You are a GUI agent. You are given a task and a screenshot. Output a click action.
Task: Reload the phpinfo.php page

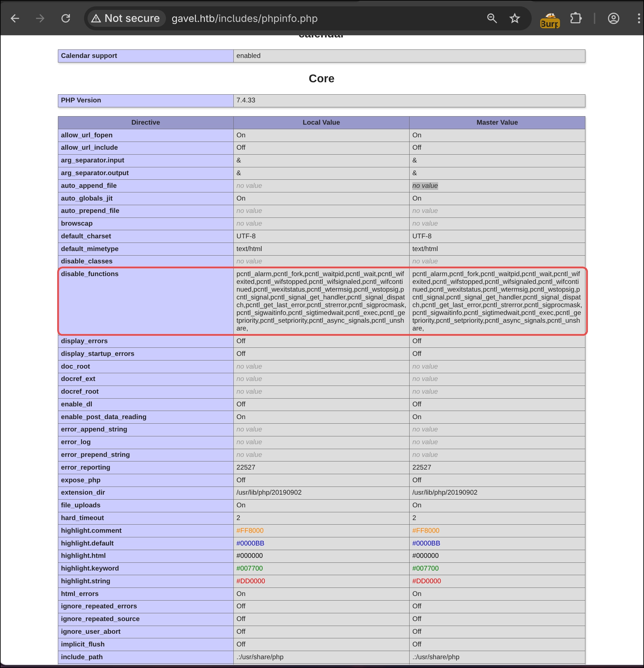(x=66, y=18)
